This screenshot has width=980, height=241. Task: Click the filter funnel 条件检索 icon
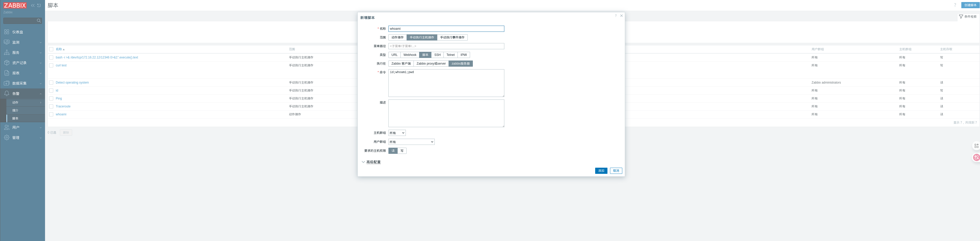coord(961,16)
